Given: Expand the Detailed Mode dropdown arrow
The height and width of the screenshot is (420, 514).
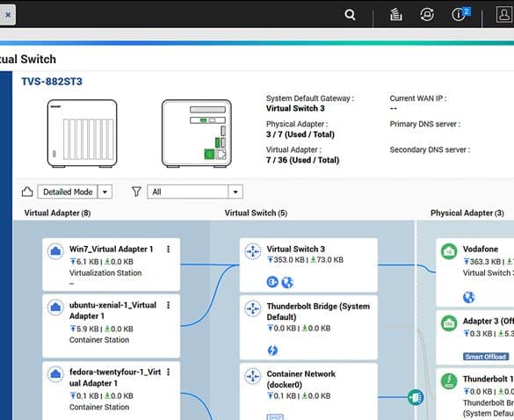Looking at the screenshot, I should tap(105, 192).
